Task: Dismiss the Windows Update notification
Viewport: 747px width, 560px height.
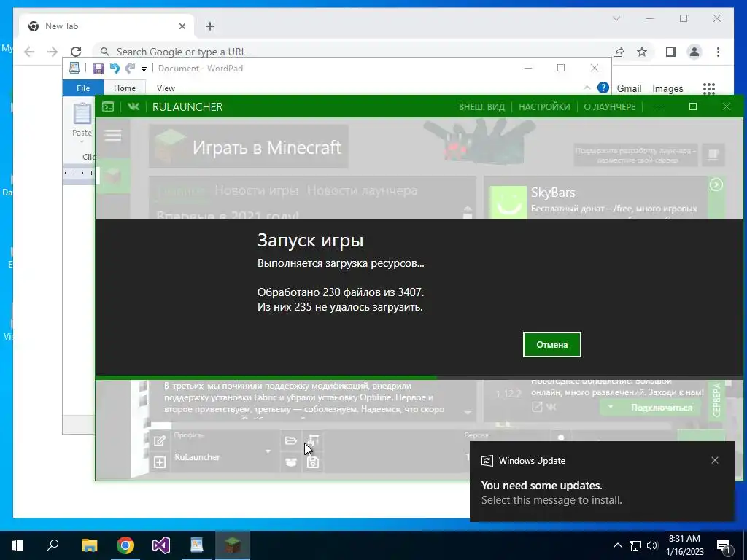Action: 715,460
